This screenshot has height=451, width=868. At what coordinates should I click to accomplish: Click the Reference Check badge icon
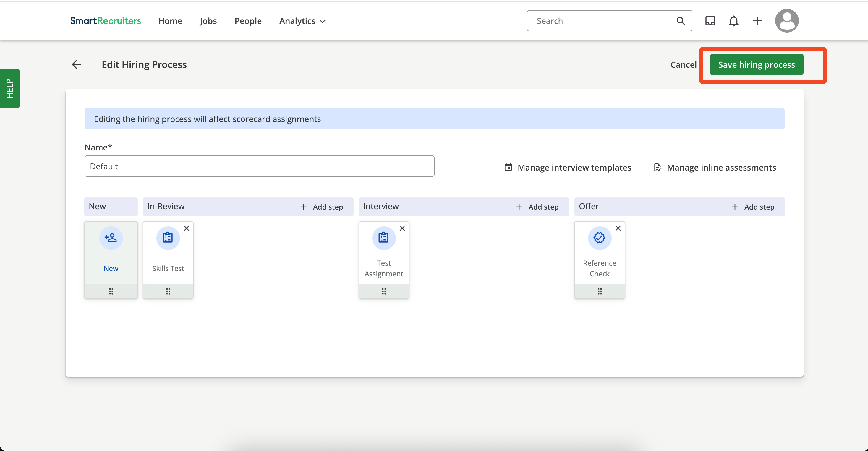[x=599, y=238]
